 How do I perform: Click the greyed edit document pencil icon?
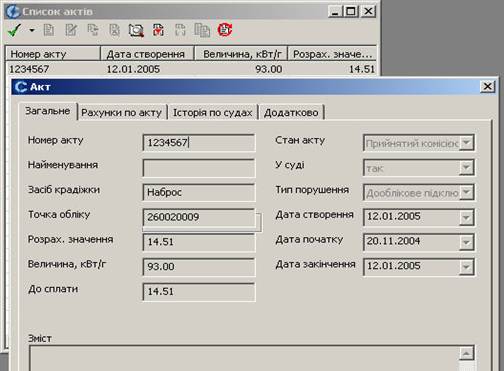[x=71, y=30]
